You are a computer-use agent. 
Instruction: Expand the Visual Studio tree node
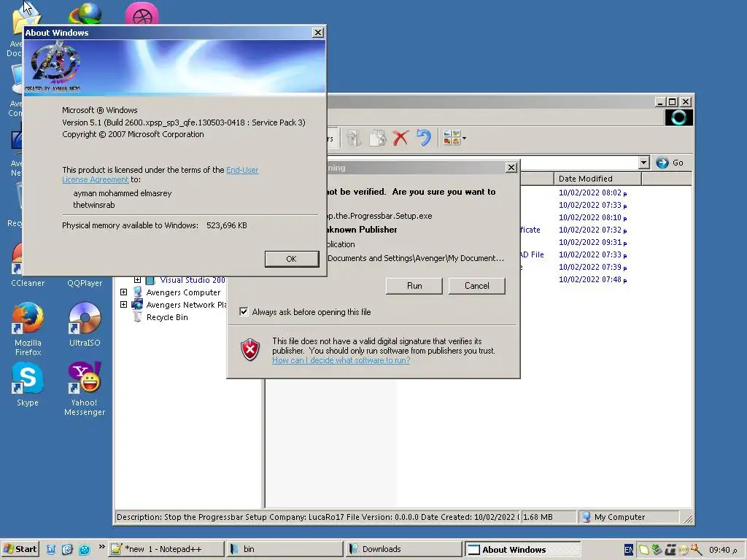point(137,279)
